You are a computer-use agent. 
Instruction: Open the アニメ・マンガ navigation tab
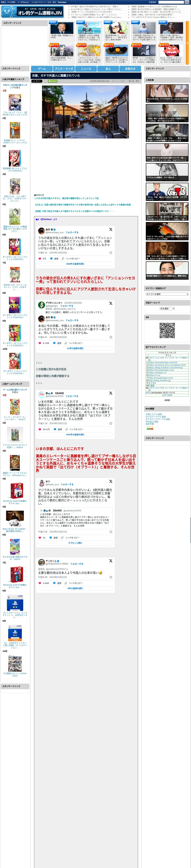click(x=64, y=68)
